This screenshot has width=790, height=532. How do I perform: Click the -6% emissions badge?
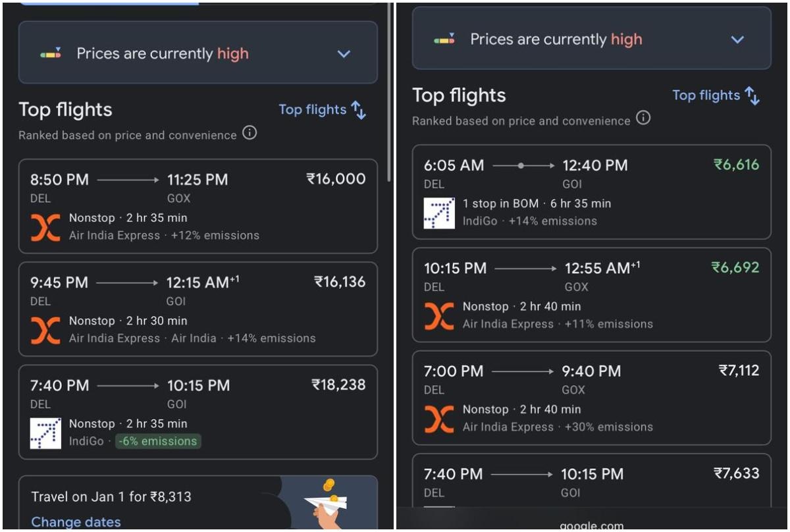click(x=158, y=441)
